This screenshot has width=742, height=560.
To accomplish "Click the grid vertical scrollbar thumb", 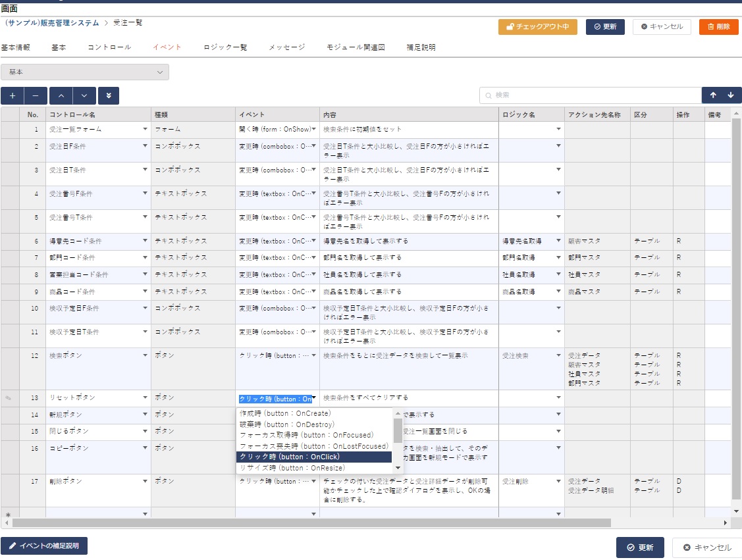I will point(736,309).
